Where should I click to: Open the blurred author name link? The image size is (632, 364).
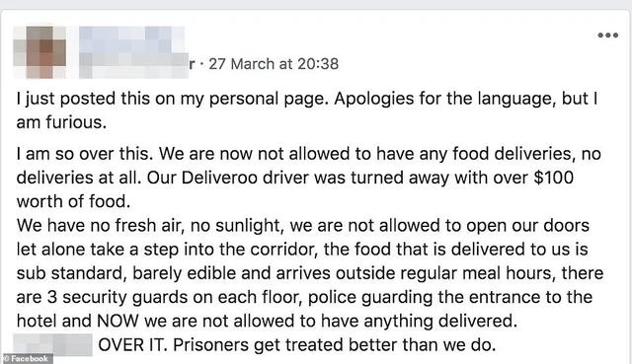(133, 52)
